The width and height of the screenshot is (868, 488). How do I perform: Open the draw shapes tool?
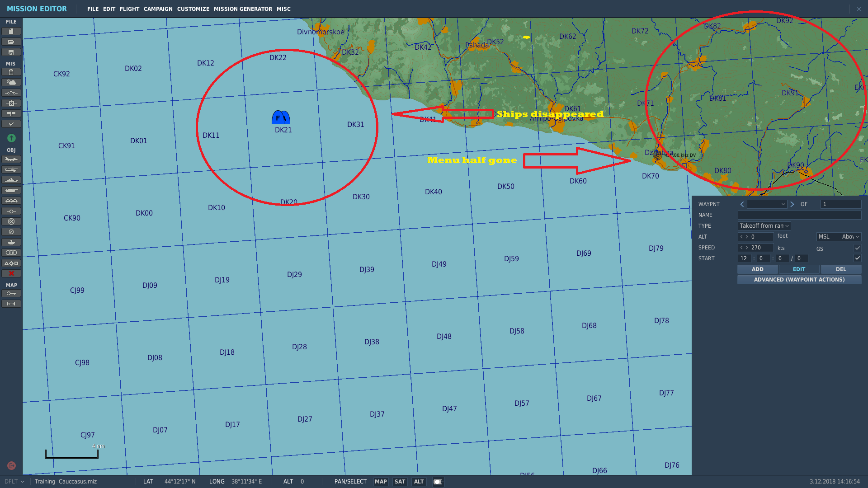click(x=11, y=263)
